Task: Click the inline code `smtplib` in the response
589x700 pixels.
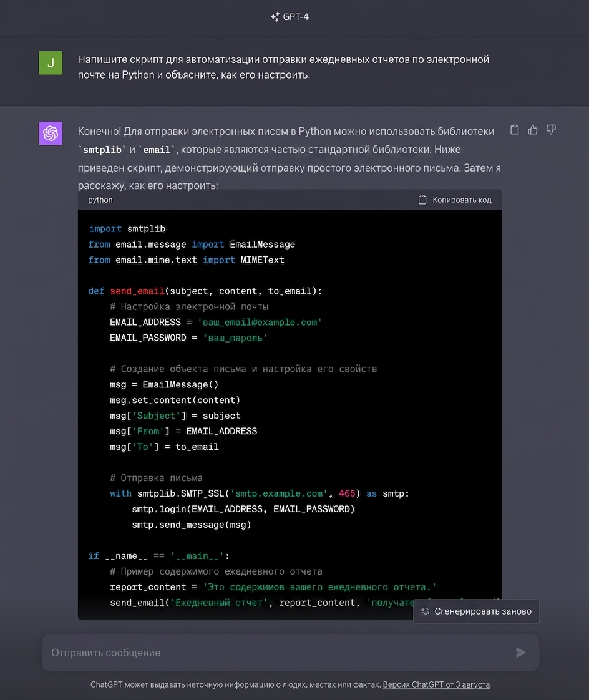Action: tap(102, 150)
